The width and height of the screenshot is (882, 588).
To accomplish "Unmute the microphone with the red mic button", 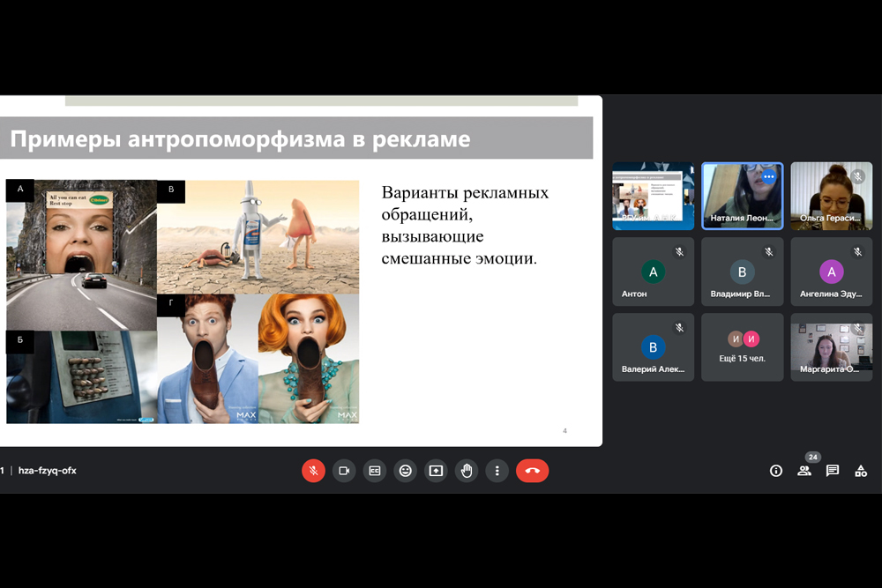I will 313,471.
